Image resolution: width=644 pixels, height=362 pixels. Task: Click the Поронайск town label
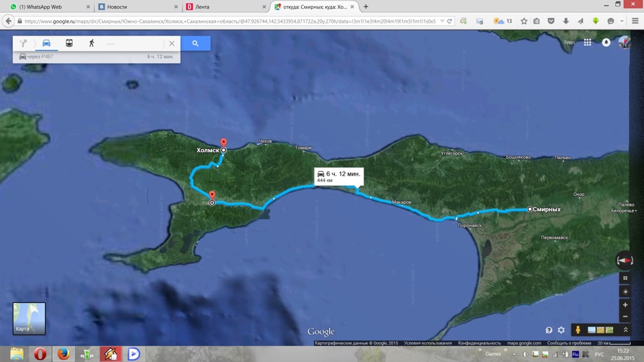470,225
